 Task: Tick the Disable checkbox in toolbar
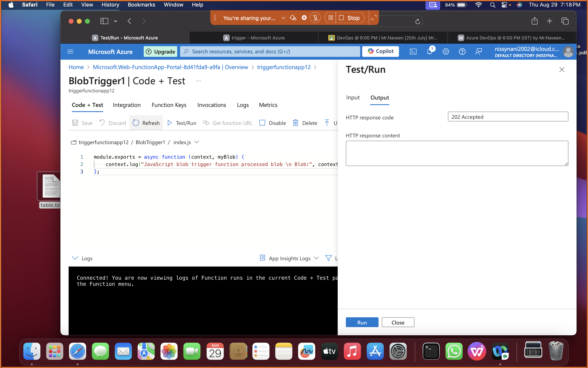coord(262,123)
